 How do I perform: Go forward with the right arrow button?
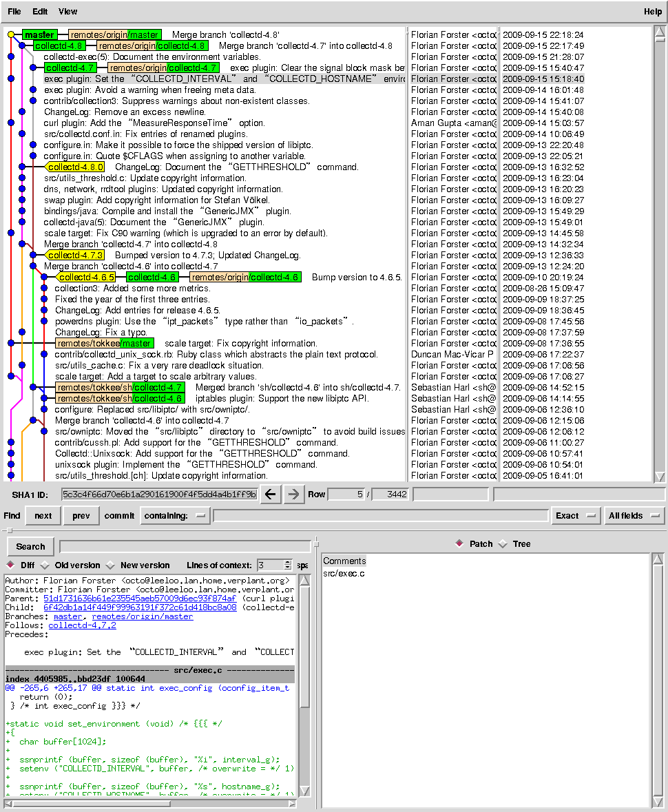point(293,494)
